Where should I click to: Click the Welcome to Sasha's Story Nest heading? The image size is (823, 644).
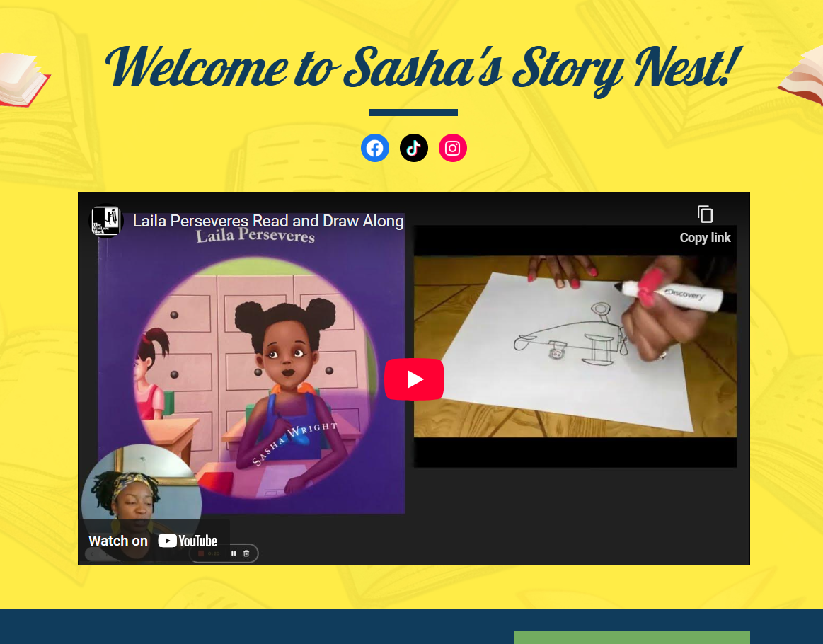pyautogui.click(x=423, y=69)
